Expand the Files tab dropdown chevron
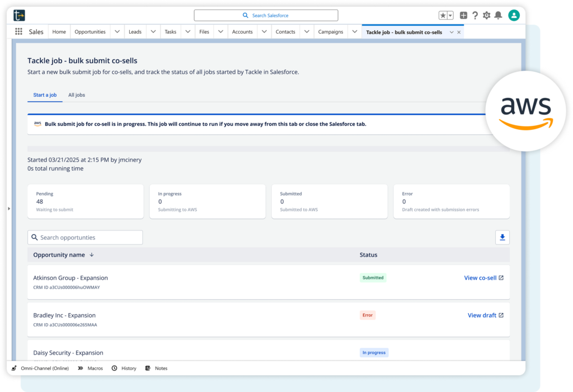Image resolution: width=573 pixels, height=392 pixels. [220, 32]
